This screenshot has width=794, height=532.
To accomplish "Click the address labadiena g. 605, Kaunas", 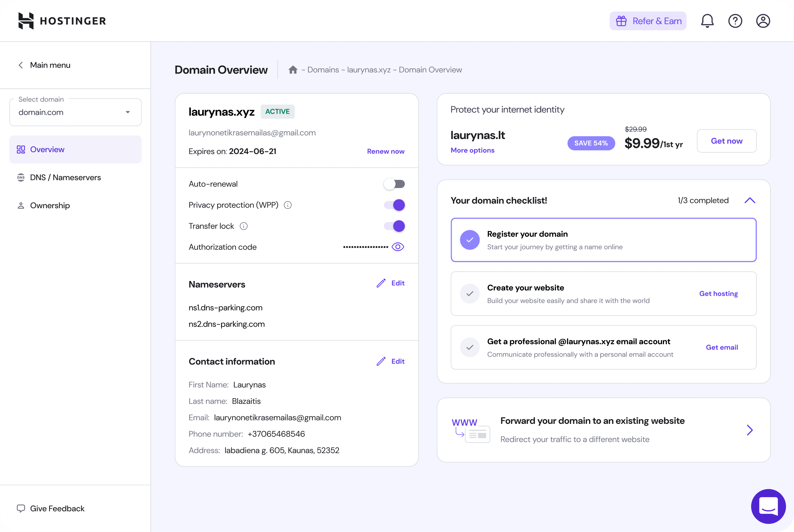I will tap(282, 450).
